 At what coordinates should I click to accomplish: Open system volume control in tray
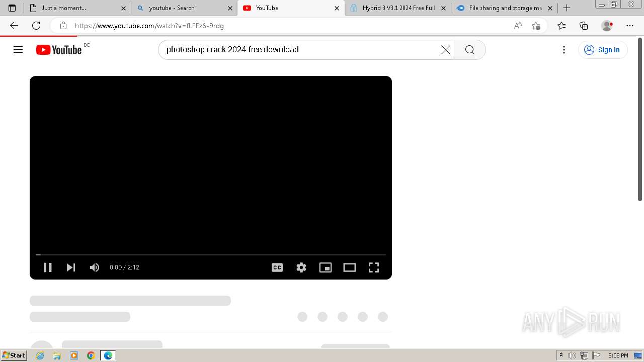tap(572, 355)
